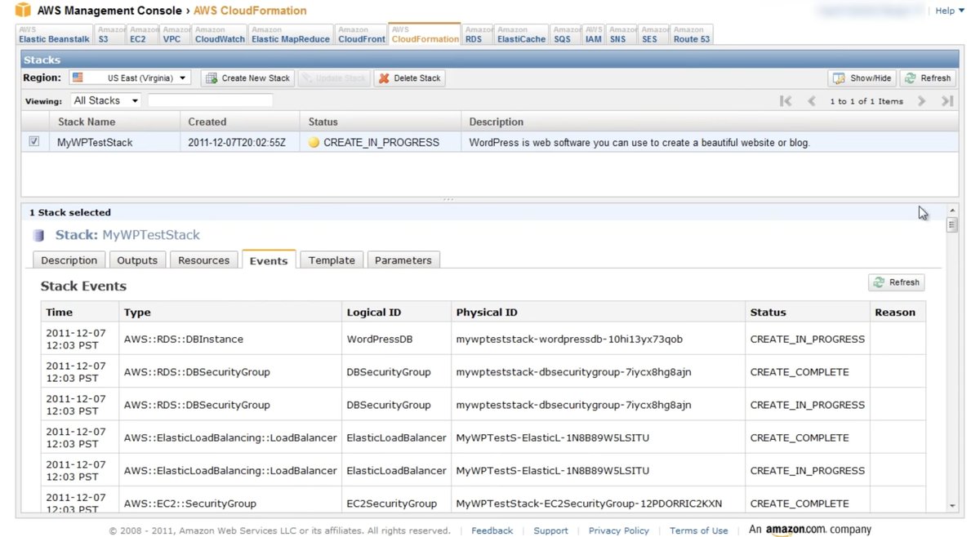This screenshot has width=980, height=537.
Task: Open the CloudWatch service tab
Action: (x=220, y=35)
